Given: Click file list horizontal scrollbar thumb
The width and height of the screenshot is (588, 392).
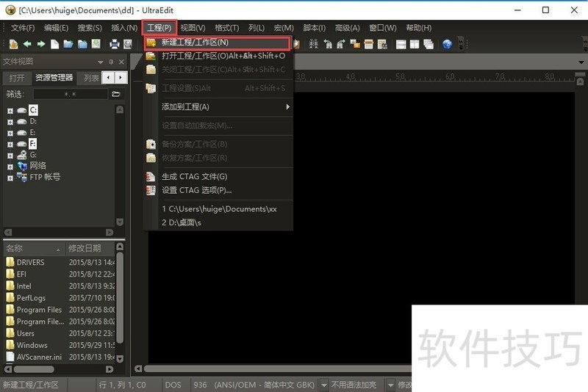Looking at the screenshot, I should 34,369.
